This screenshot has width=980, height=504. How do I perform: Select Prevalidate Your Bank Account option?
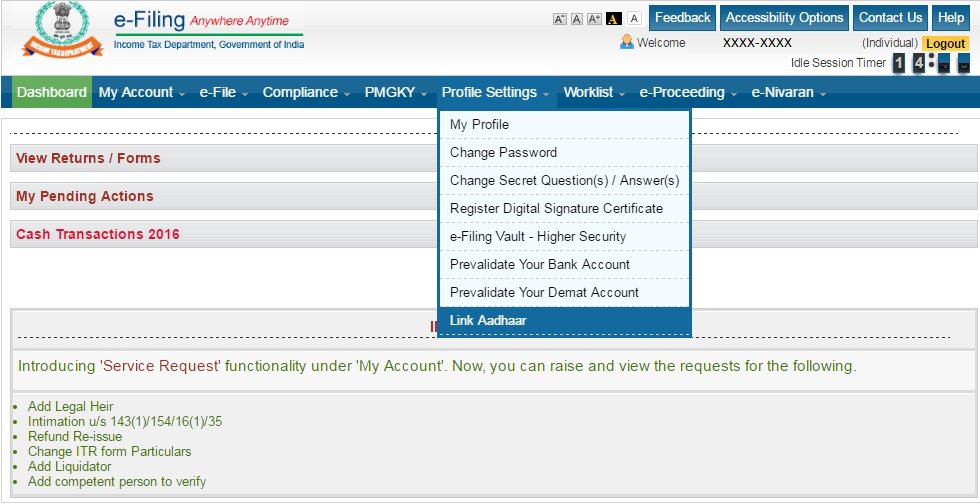[x=540, y=265]
